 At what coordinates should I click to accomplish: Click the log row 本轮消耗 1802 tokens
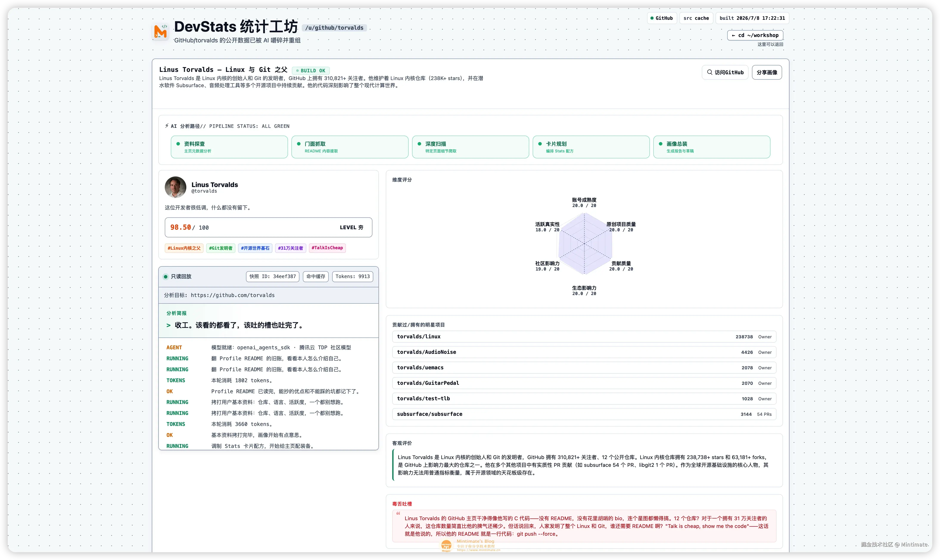click(x=269, y=380)
